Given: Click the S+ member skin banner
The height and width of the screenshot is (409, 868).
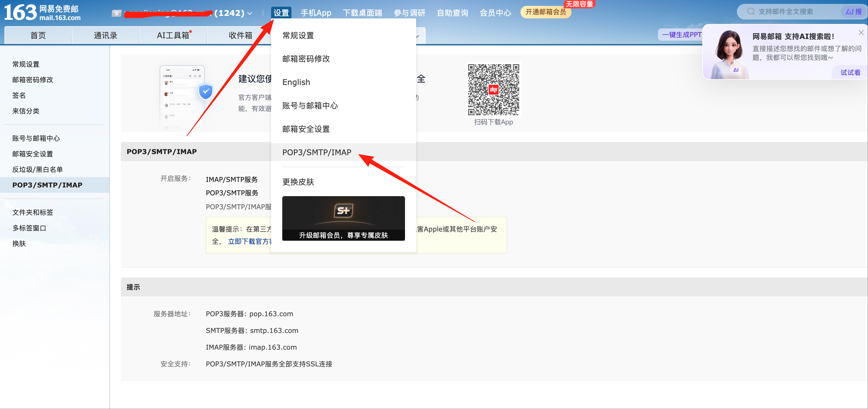Looking at the screenshot, I should (343, 218).
